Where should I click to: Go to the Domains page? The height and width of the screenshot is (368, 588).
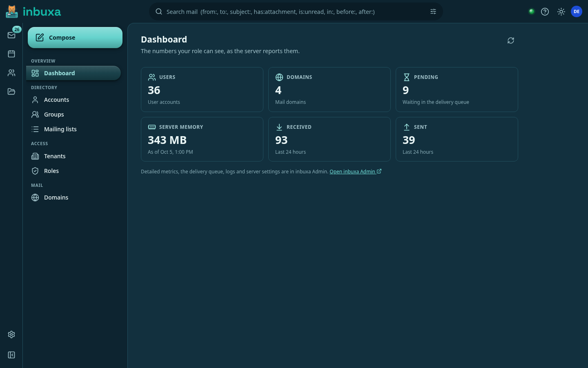pos(73,197)
